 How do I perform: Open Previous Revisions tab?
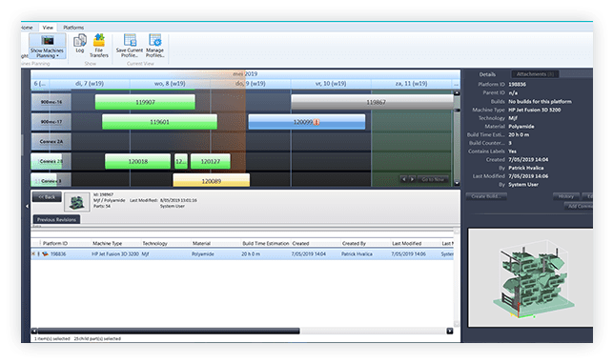pyautogui.click(x=56, y=219)
